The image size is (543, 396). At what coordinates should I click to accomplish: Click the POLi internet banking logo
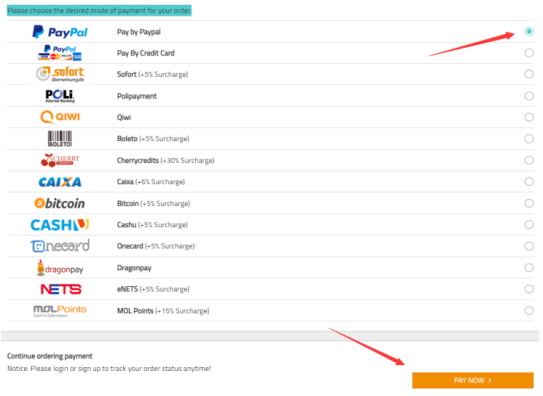click(60, 96)
